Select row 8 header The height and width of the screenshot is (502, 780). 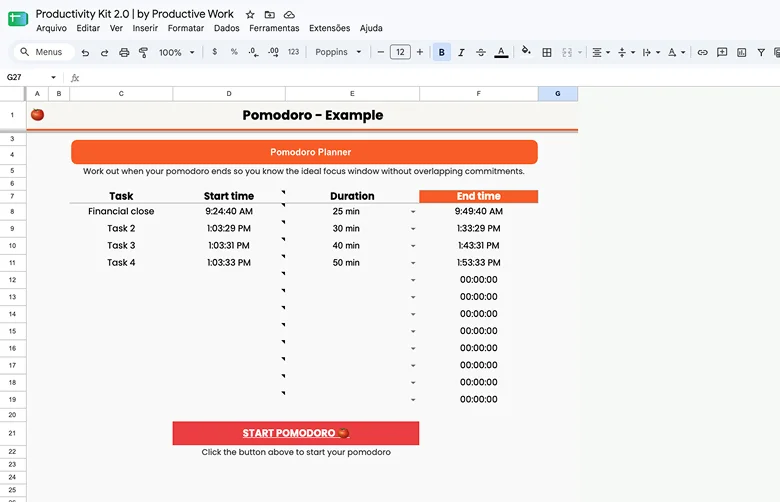tap(12, 211)
